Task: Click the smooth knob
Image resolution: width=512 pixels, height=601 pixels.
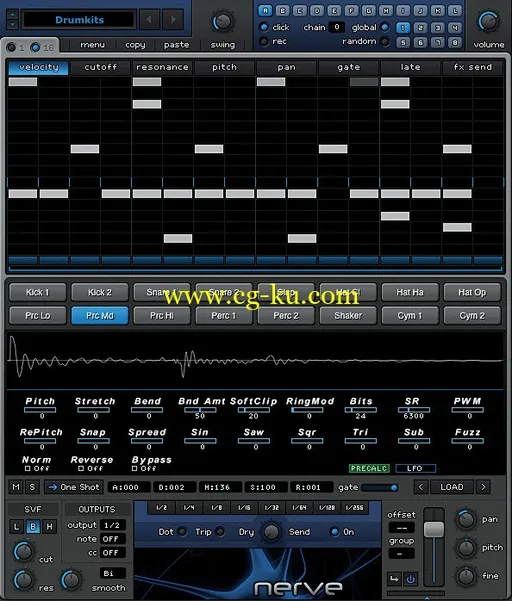Action: 71,580
